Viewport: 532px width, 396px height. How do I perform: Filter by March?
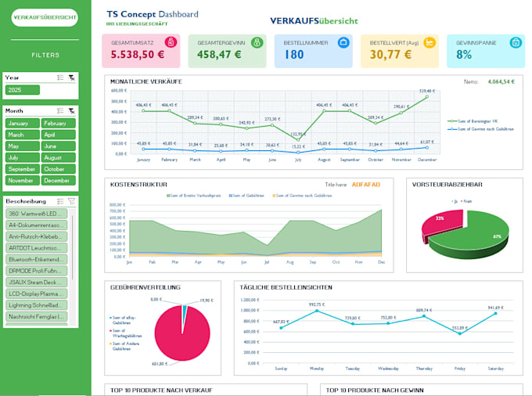[23, 135]
